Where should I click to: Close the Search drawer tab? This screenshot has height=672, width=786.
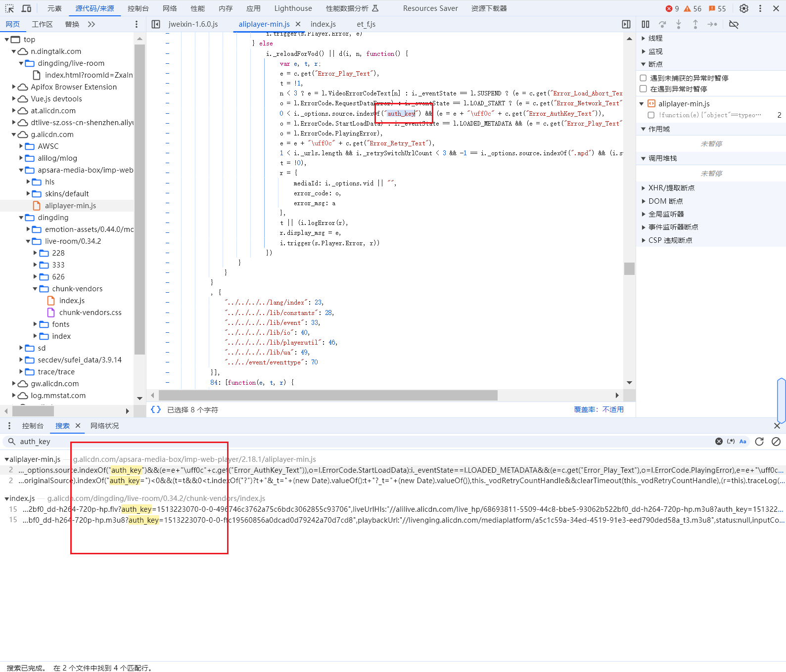point(78,426)
